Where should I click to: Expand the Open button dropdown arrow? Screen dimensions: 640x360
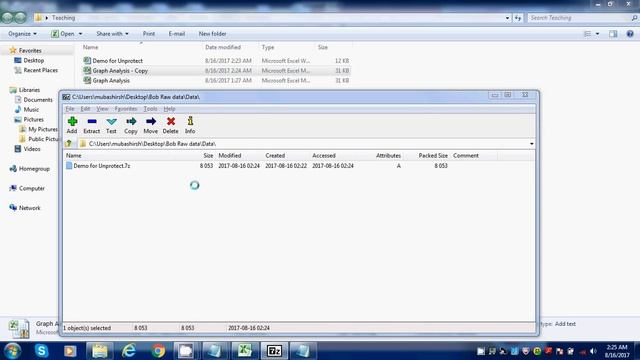coord(80,34)
